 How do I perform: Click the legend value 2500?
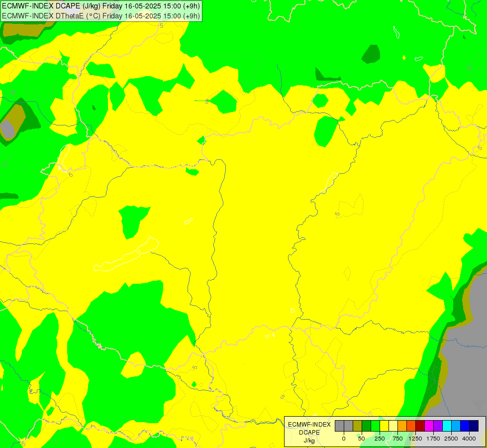(451, 439)
